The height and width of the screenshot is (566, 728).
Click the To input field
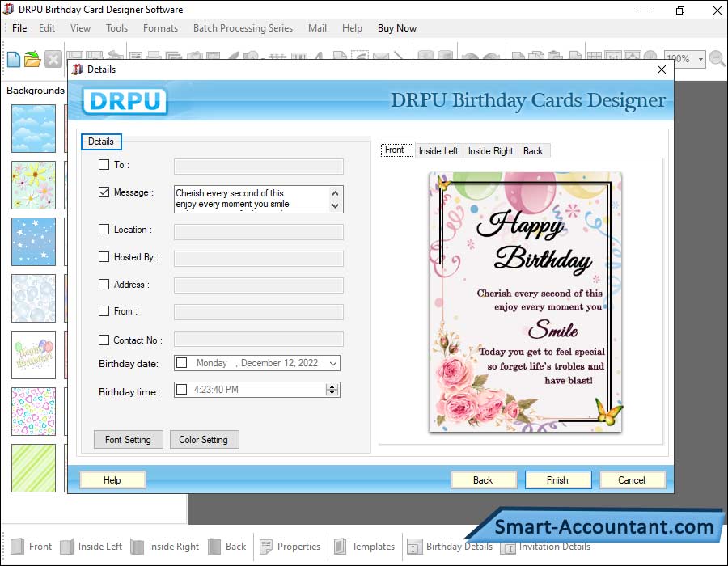coord(259,167)
